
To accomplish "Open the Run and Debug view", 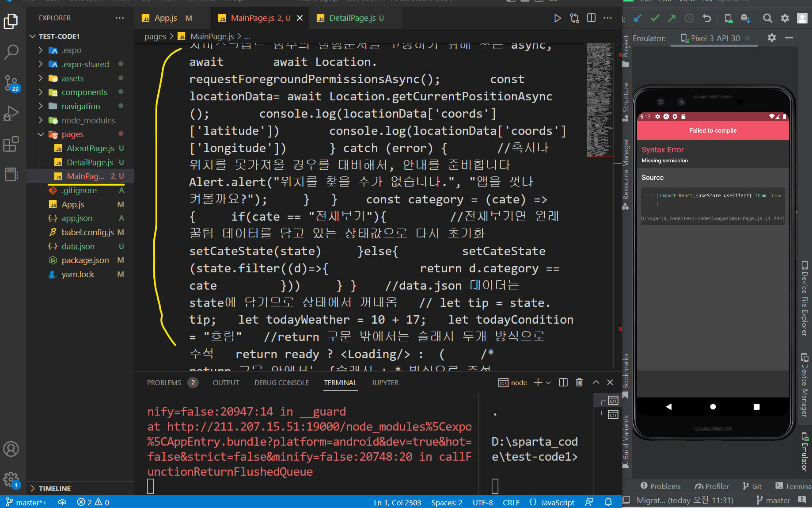I will pyautogui.click(x=11, y=114).
